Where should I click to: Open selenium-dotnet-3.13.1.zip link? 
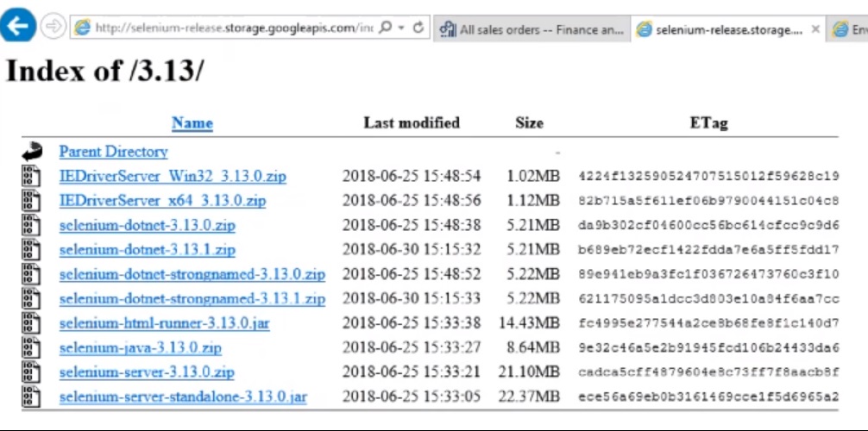click(148, 249)
